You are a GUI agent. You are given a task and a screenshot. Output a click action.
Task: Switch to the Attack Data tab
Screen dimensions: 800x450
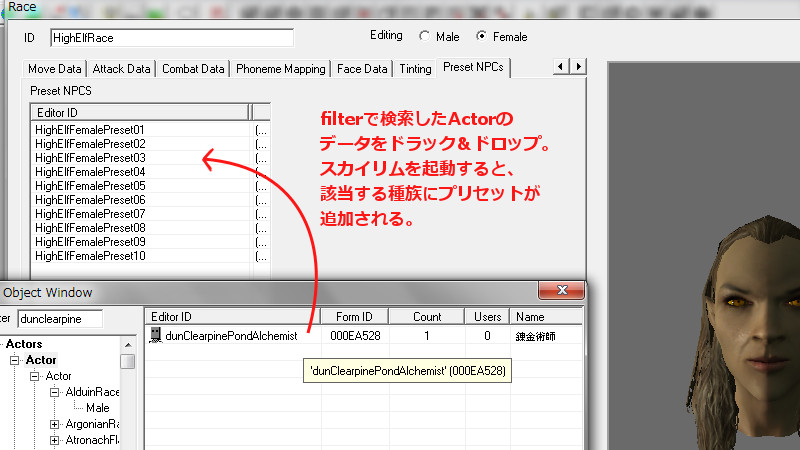[x=121, y=69]
